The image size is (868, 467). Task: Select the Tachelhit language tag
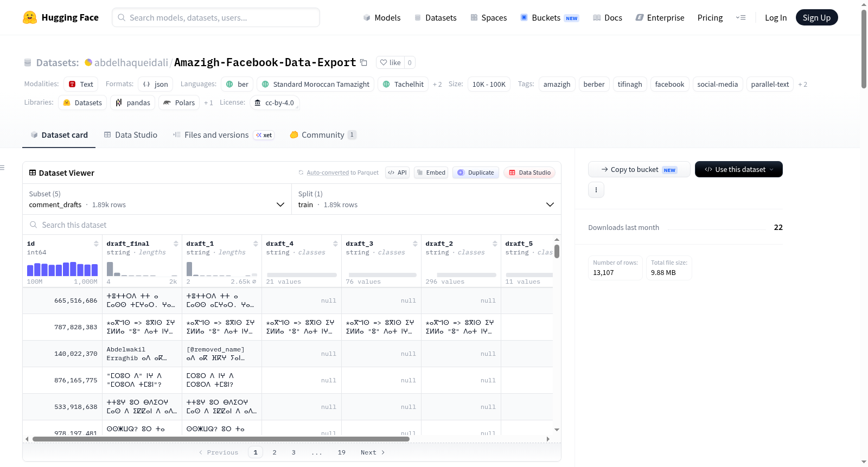403,84
